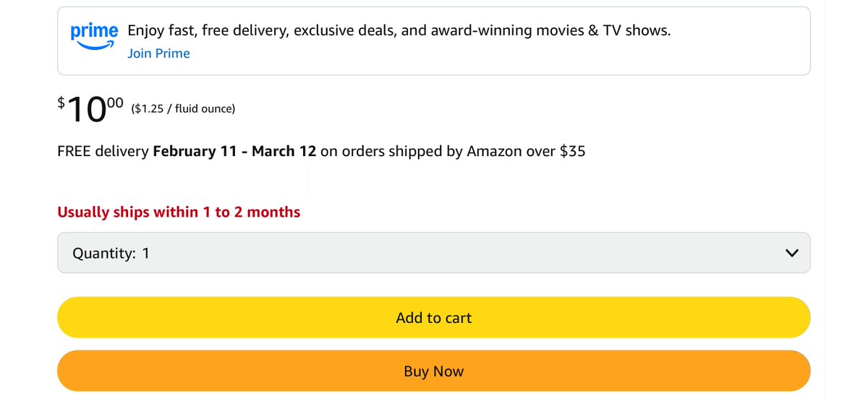The width and height of the screenshot is (868, 401).
Task: Open the Quantity dropdown
Action: tap(433, 253)
